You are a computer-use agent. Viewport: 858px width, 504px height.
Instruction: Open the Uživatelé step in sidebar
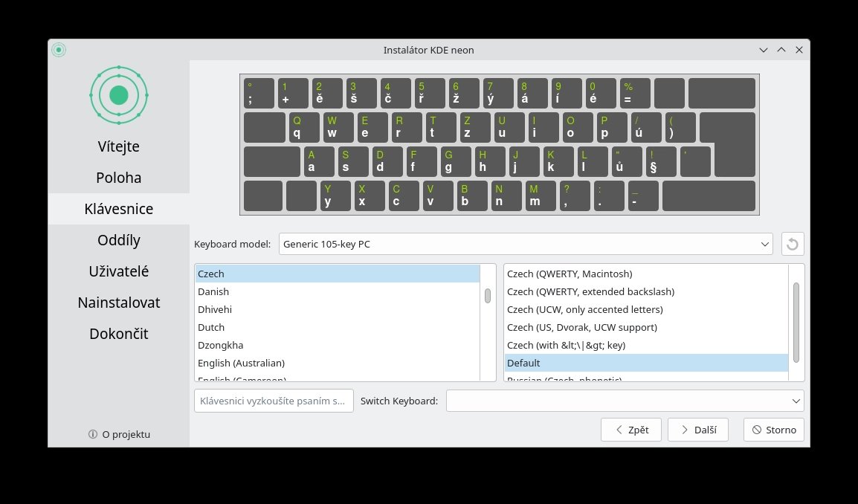(x=119, y=271)
